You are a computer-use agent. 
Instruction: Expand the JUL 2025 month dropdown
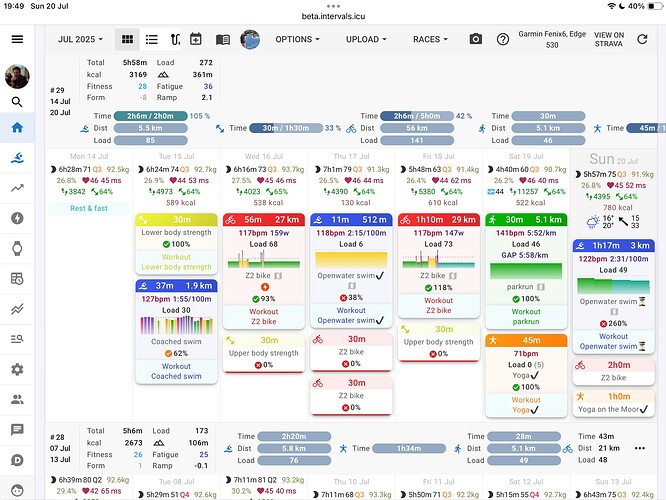pyautogui.click(x=81, y=39)
